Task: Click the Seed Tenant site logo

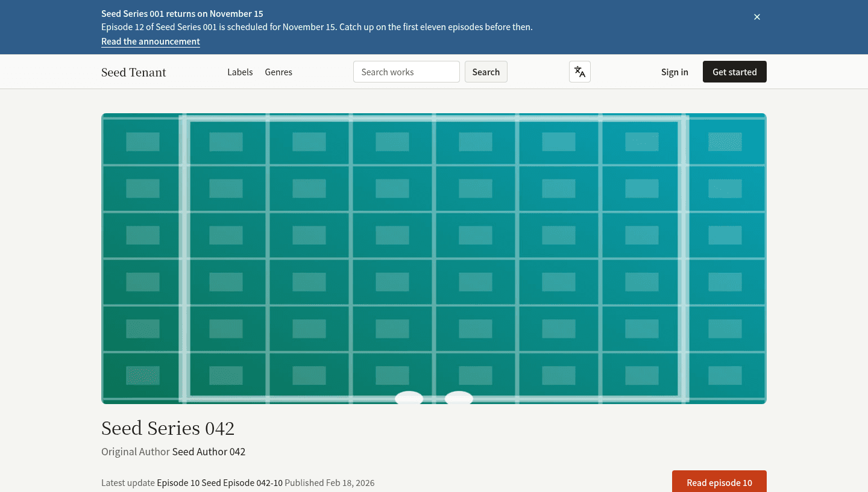Action: pyautogui.click(x=133, y=72)
